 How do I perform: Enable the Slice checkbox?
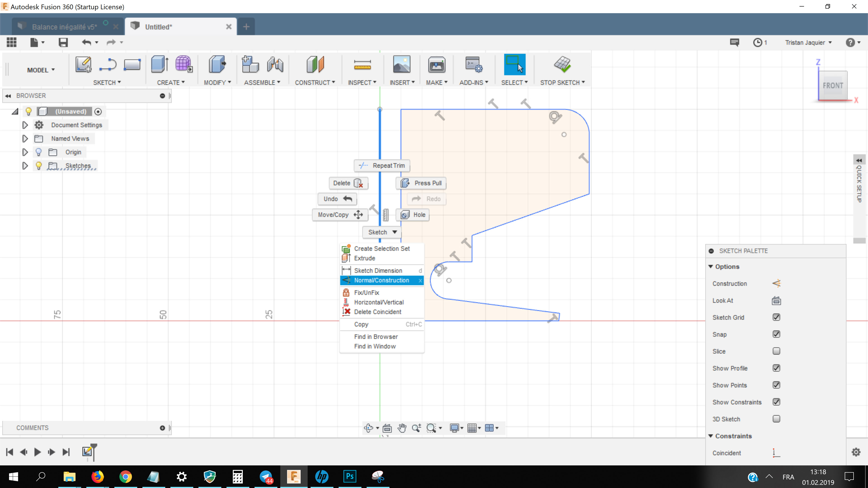click(776, 351)
